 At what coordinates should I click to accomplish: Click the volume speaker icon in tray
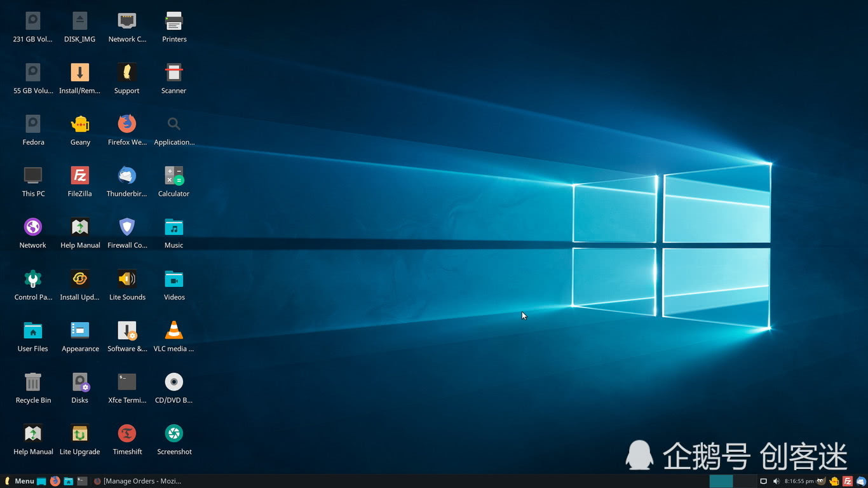[776, 481]
